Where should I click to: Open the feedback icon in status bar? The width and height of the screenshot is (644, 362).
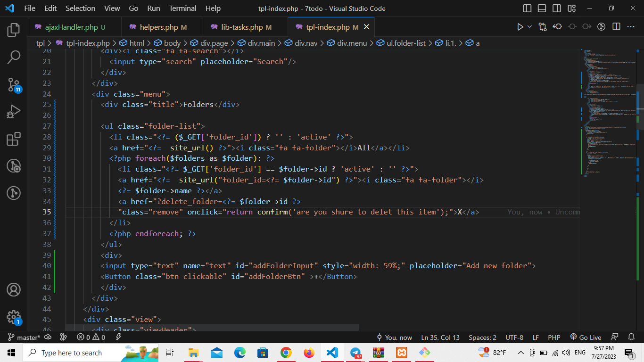614,337
